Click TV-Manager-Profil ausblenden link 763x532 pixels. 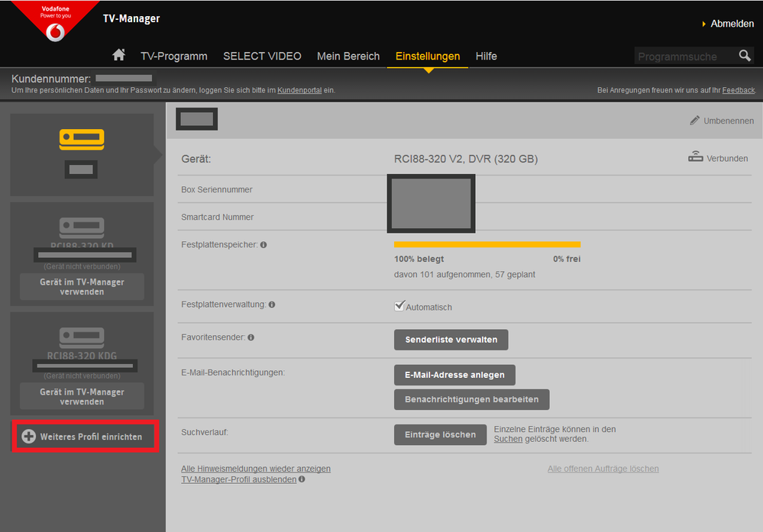238,479
